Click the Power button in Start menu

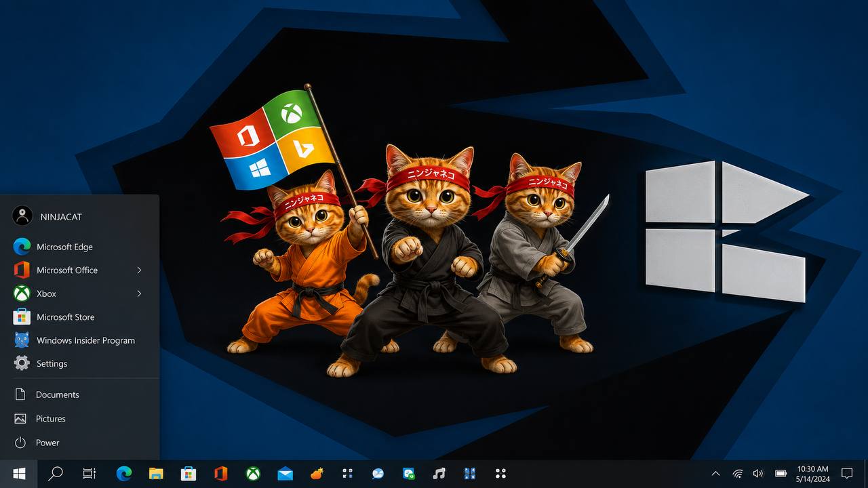point(79,443)
